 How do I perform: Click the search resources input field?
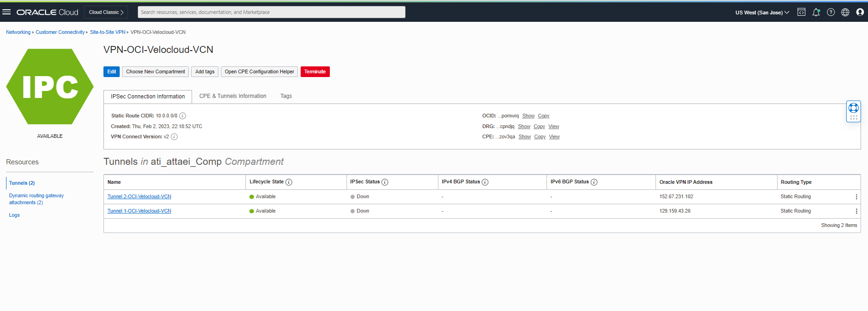click(x=271, y=12)
